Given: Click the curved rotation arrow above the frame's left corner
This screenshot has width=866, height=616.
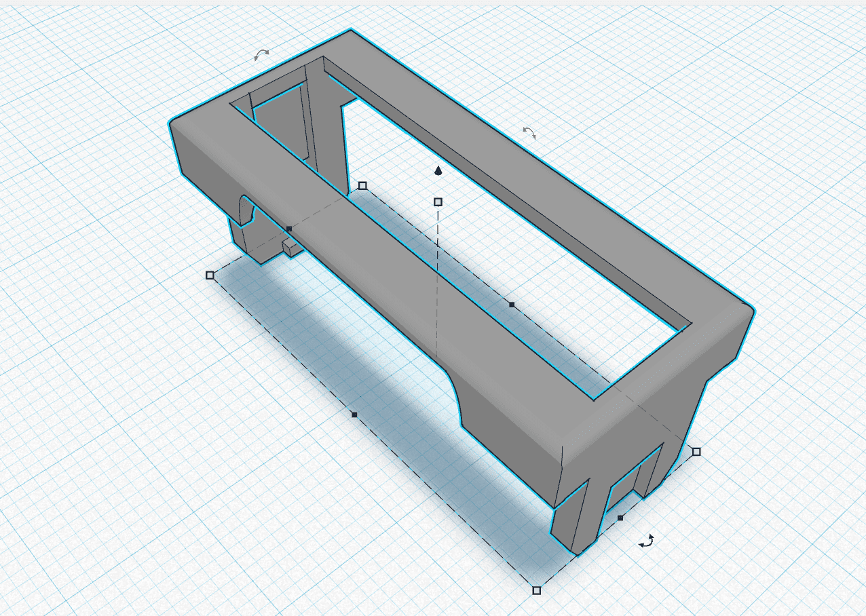Looking at the screenshot, I should tap(261, 55).
